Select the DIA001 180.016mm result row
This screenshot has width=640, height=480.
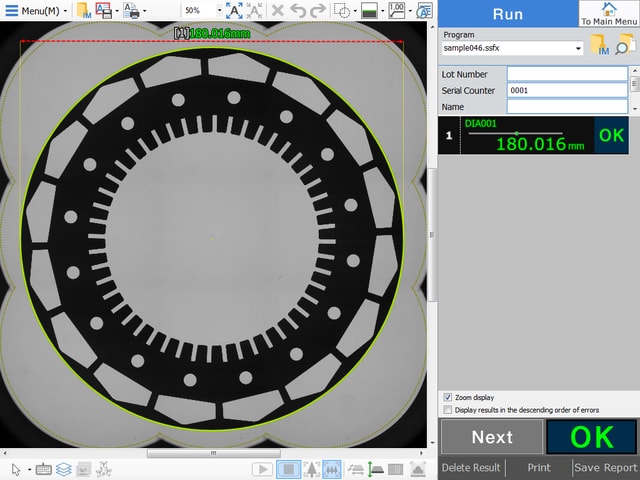pyautogui.click(x=533, y=136)
